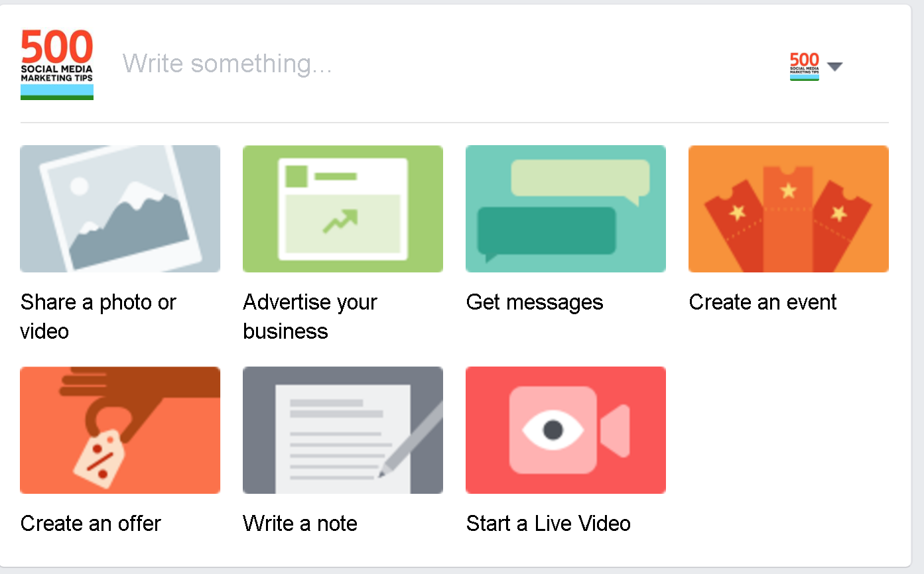The image size is (924, 574).
Task: Click the Create an offer price tag tile
Action: [x=120, y=430]
